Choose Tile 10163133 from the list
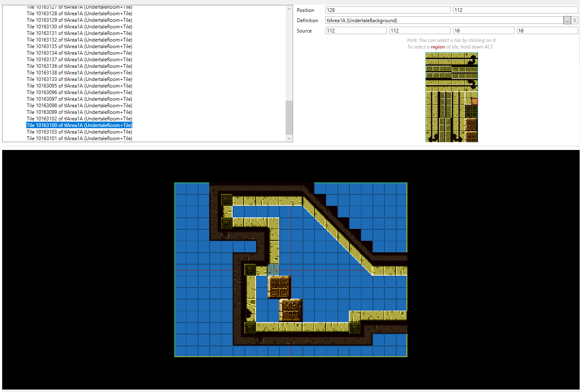The height and width of the screenshot is (392, 580). [79, 79]
